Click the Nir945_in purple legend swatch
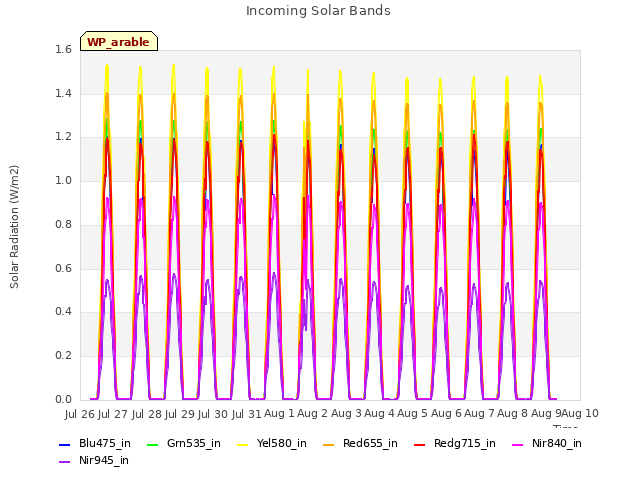 [x=64, y=462]
